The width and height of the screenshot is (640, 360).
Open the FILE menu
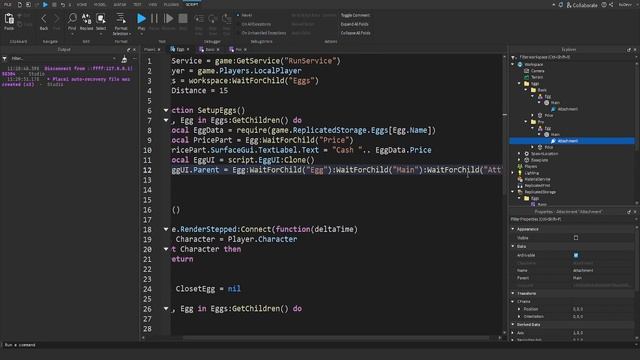(x=7, y=4)
